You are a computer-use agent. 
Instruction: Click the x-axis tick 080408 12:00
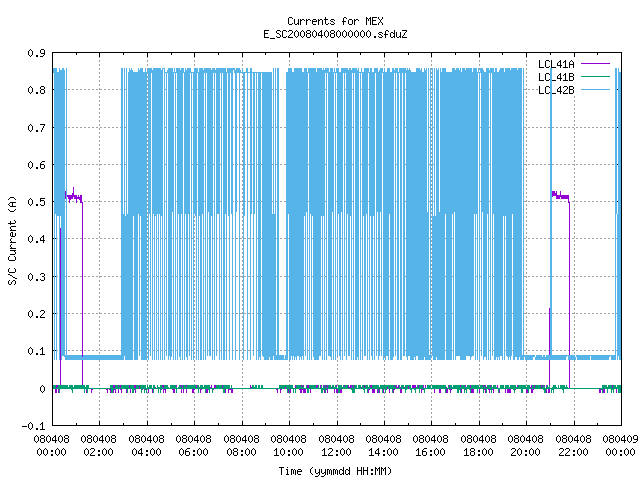[336, 445]
